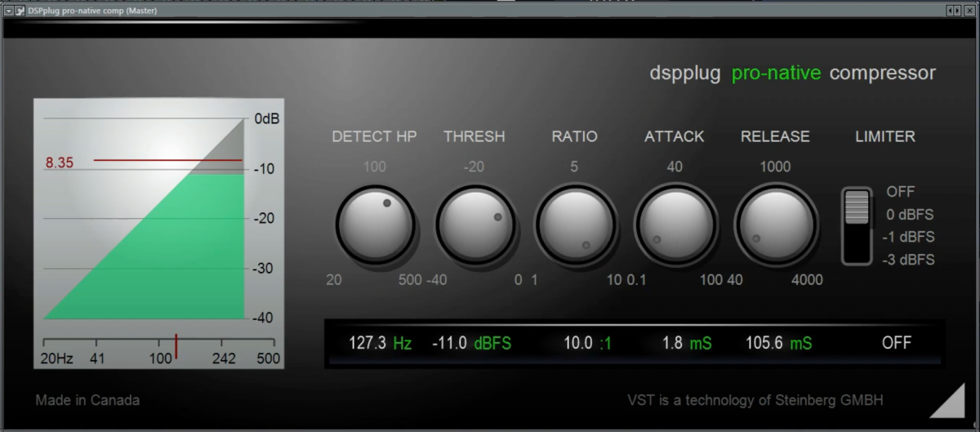Click the 1.8 mS attack readout
Image resolution: width=980 pixels, height=432 pixels.
click(687, 343)
